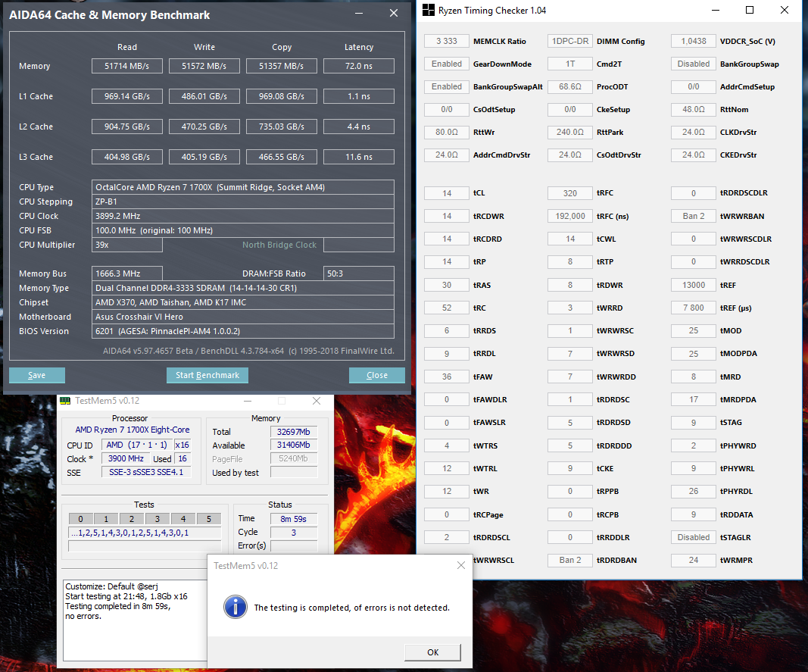Click the TestMem5 log text area
The width and height of the screenshot is (808, 672).
pyautogui.click(x=135, y=620)
